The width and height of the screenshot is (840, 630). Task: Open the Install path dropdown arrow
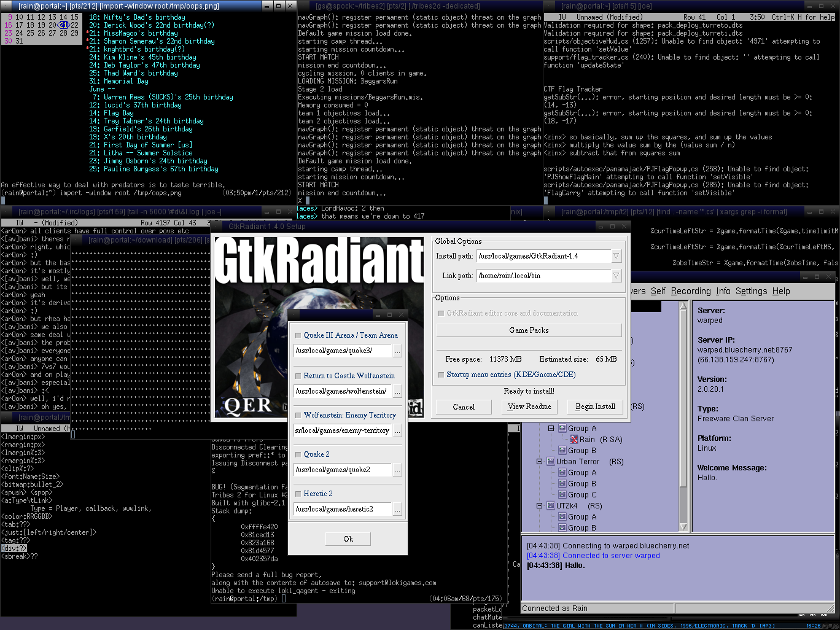pos(616,256)
